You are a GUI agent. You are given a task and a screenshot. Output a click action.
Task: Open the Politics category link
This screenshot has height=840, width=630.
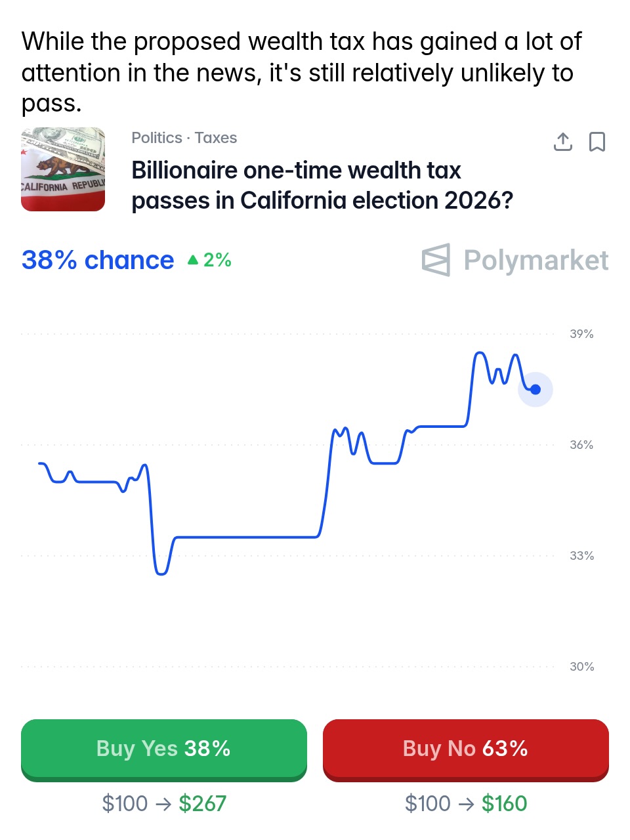[x=156, y=138]
